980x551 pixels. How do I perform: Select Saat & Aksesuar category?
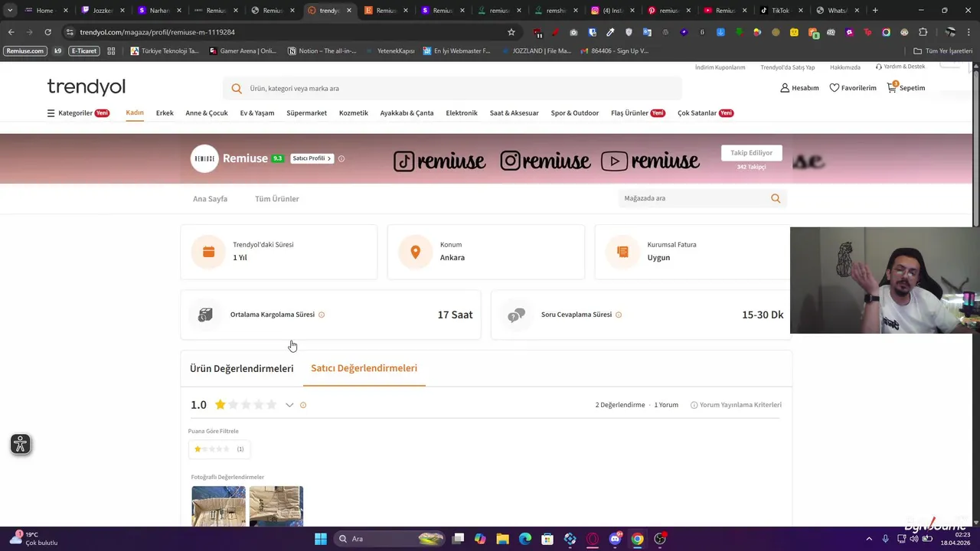[x=514, y=113]
